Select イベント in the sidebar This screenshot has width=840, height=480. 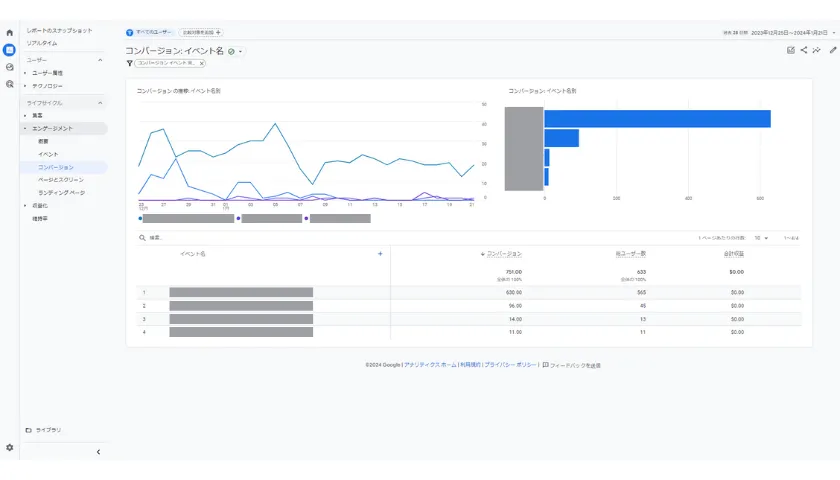[x=48, y=154]
